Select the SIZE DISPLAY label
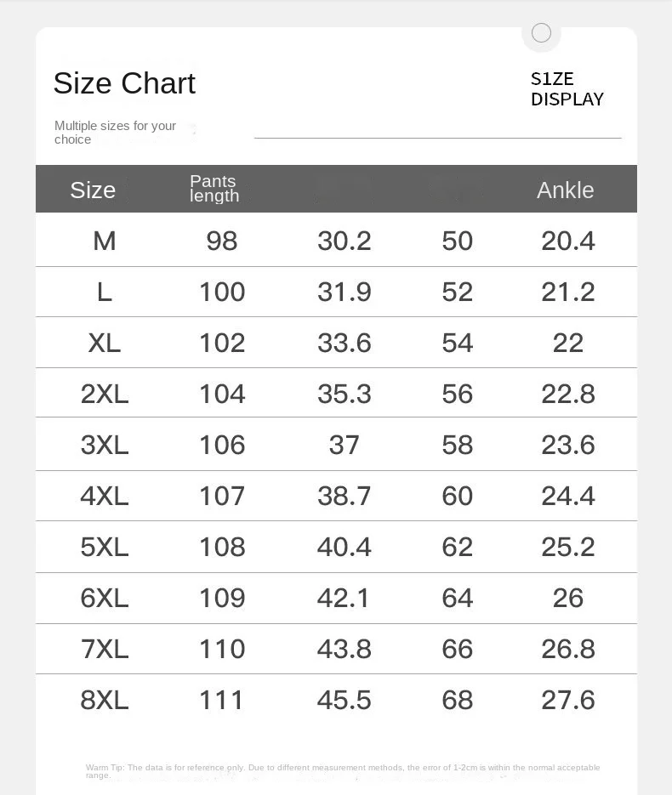The image size is (672, 795). 567,89
